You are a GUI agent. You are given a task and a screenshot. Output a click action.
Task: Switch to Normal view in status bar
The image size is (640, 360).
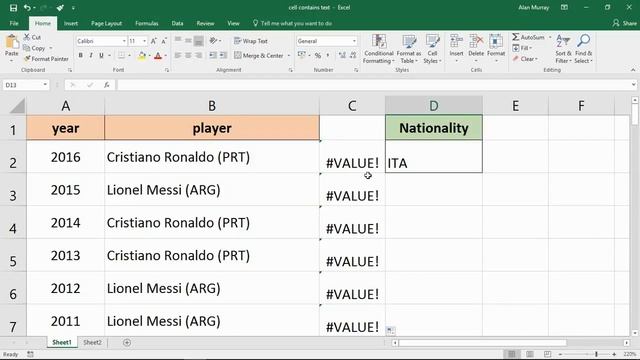click(x=511, y=354)
